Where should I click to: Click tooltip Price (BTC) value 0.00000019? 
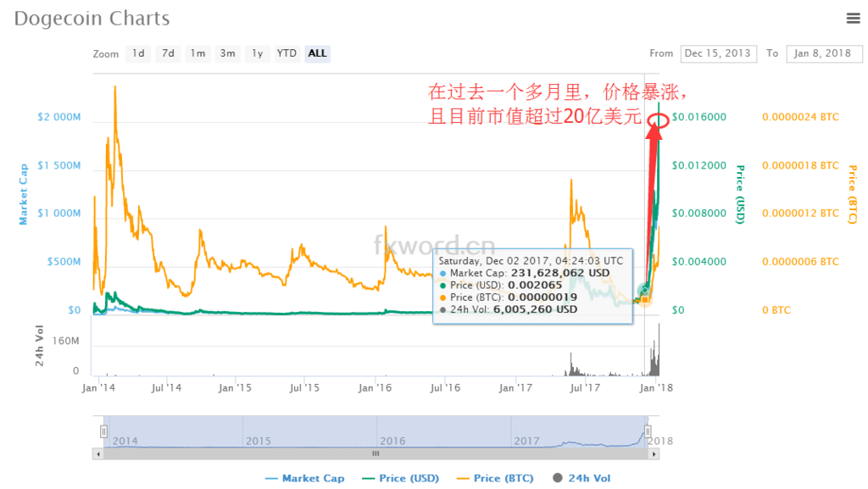[x=542, y=297]
